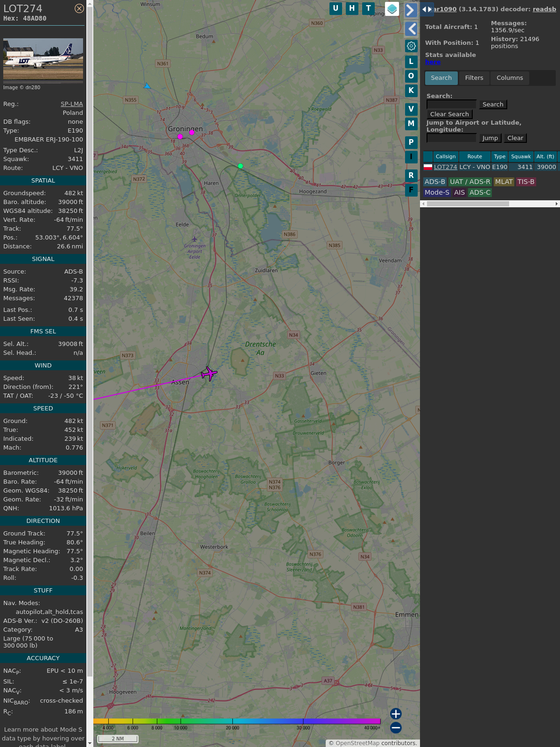Viewport: 560px width, 747px height.
Task: Sort table by Route column header
Action: pos(475,156)
